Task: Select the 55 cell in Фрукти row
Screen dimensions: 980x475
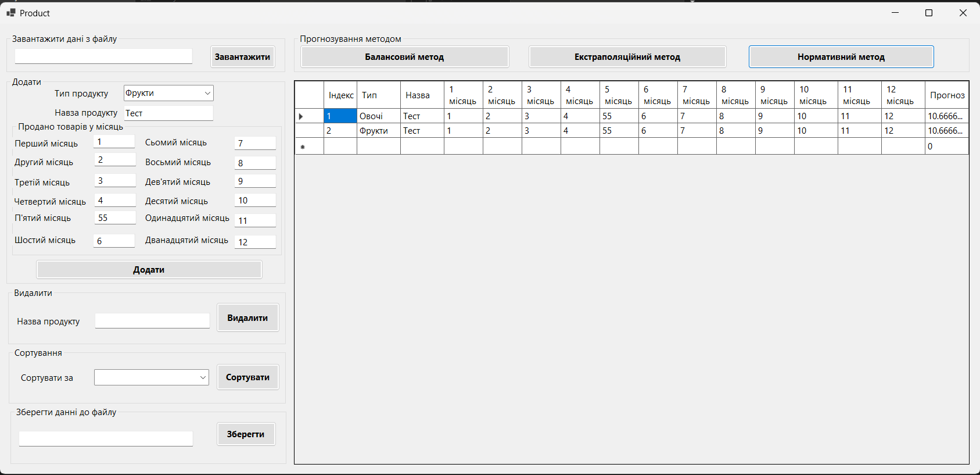Action: (619, 131)
